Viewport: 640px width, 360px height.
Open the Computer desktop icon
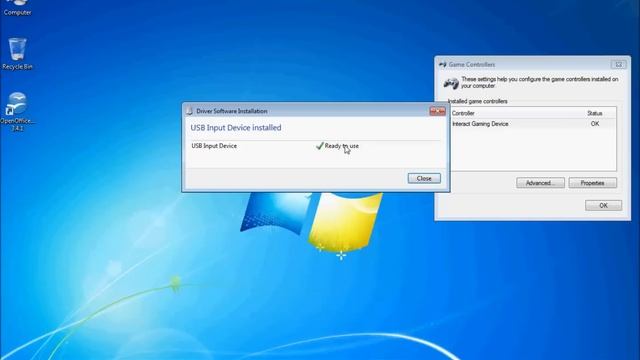tap(17, 8)
